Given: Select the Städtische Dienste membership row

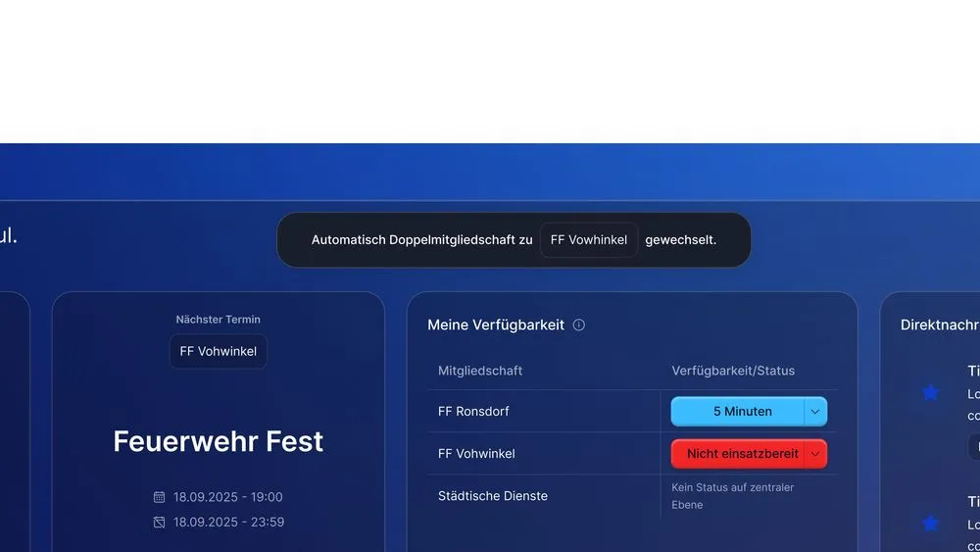Looking at the screenshot, I should [x=632, y=496].
